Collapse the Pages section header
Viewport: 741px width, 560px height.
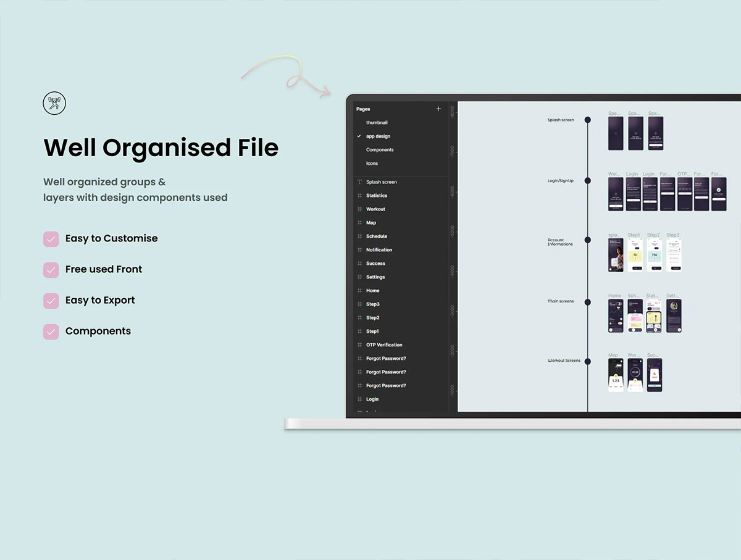coord(363,109)
